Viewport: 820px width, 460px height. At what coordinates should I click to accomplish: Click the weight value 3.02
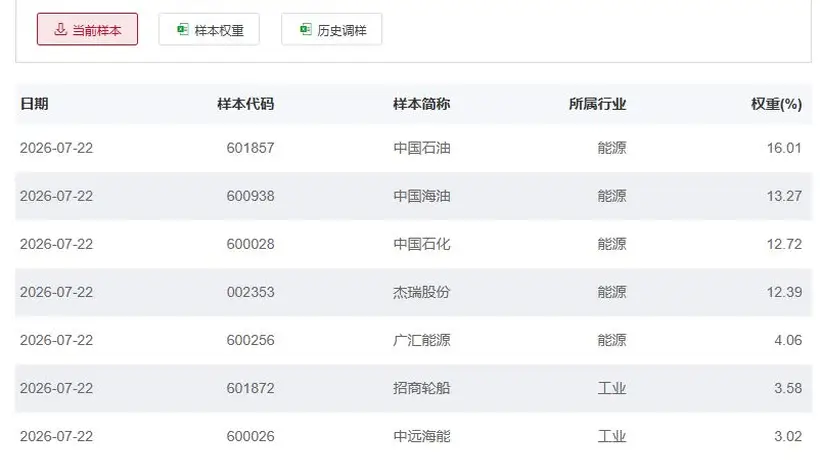[788, 436]
